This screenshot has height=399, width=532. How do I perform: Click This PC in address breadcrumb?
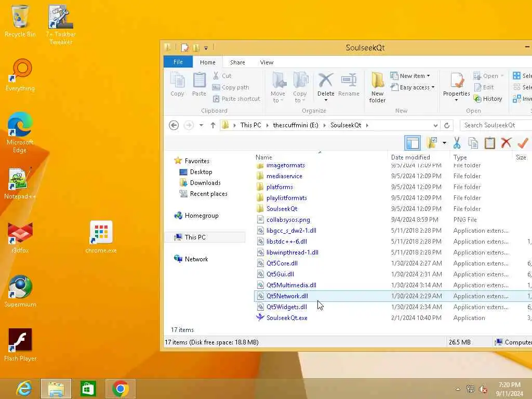click(x=251, y=125)
